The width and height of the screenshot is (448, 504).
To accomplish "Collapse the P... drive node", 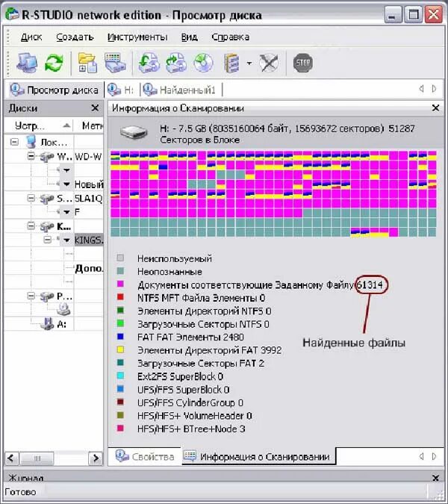I will [x=31, y=296].
